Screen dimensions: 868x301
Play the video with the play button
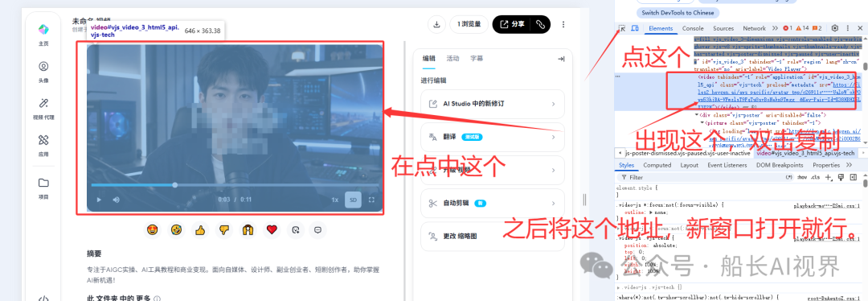point(99,200)
